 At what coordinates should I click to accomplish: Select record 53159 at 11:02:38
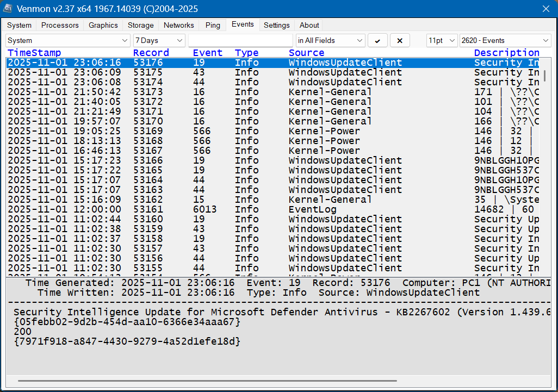coord(273,229)
